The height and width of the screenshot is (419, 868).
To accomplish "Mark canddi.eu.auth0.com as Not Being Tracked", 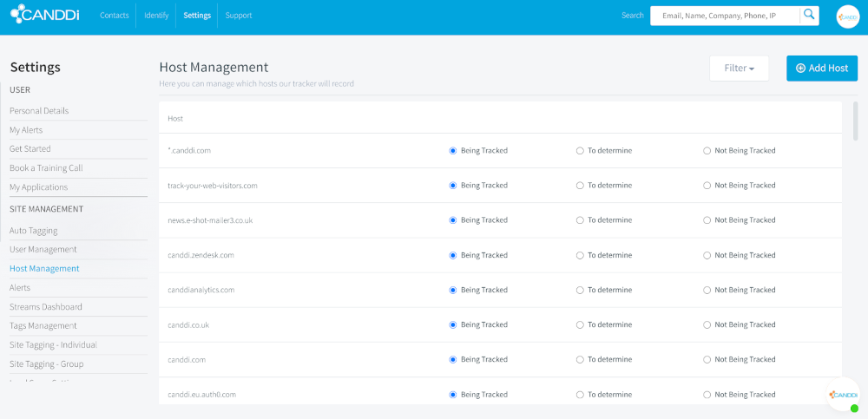I will pos(707,395).
